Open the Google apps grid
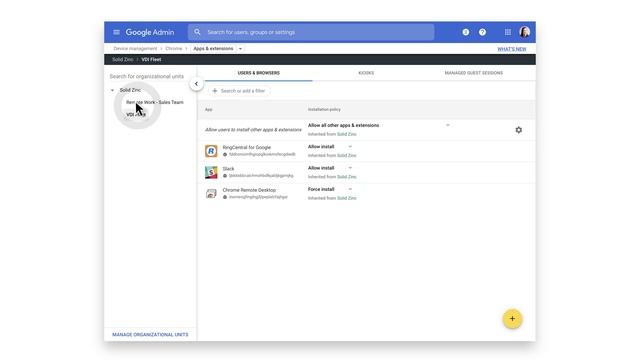 point(508,32)
